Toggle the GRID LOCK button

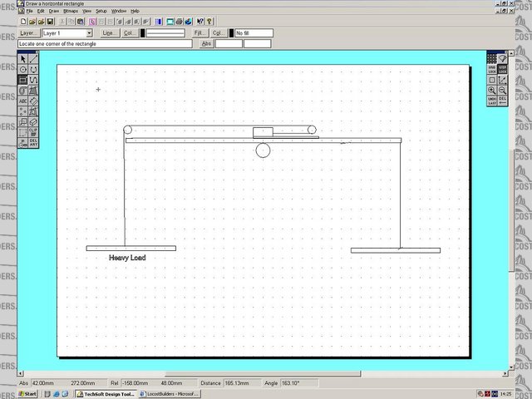point(492,70)
